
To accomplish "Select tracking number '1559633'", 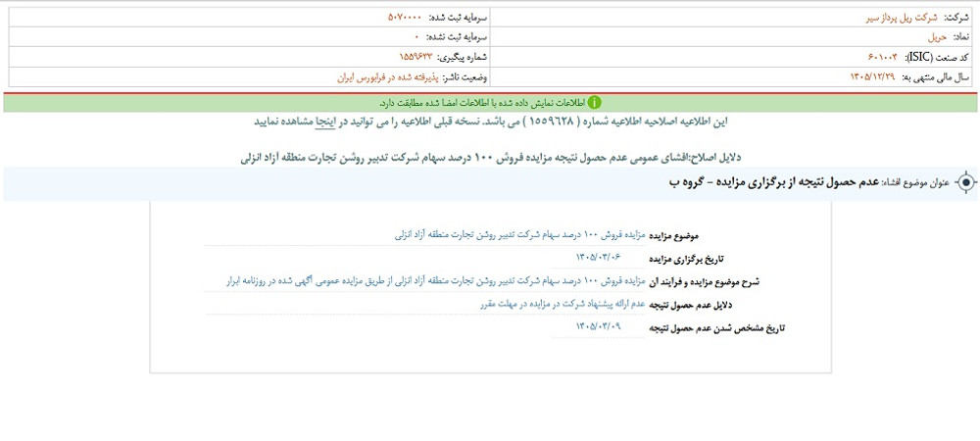I will (x=416, y=57).
